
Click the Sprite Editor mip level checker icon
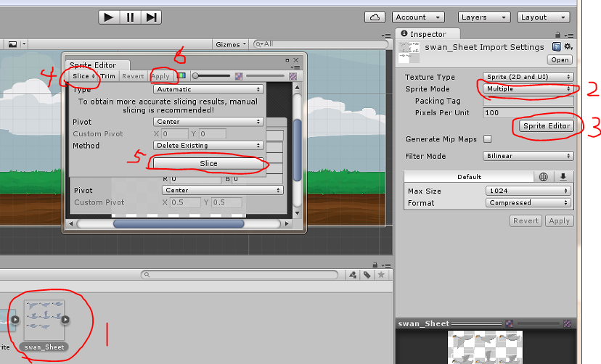pos(293,76)
